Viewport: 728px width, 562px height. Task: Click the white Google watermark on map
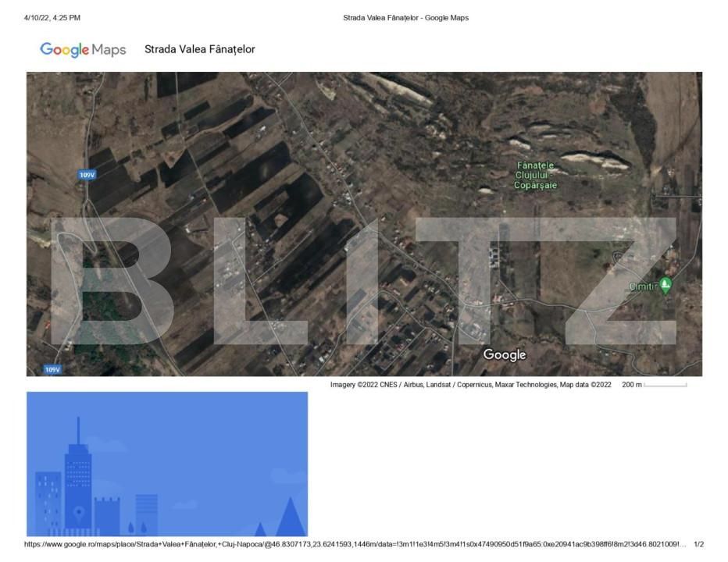coord(505,355)
